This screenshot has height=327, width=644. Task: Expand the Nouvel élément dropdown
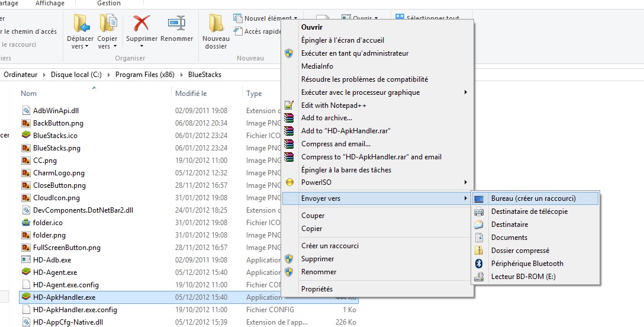[x=296, y=18]
